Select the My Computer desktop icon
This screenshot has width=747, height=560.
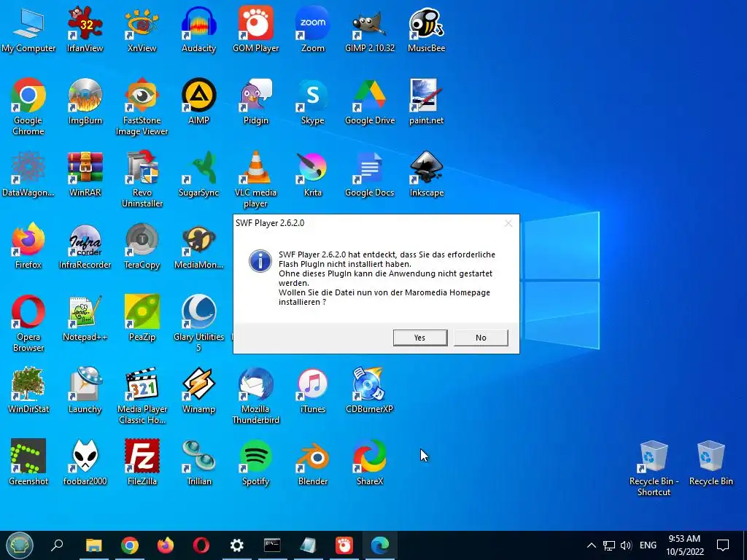tap(28, 29)
